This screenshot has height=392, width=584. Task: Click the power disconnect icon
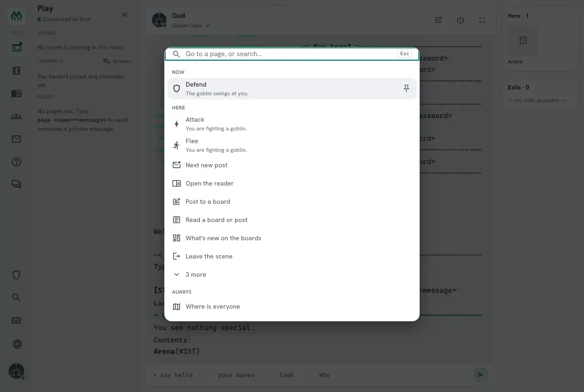coord(460,20)
